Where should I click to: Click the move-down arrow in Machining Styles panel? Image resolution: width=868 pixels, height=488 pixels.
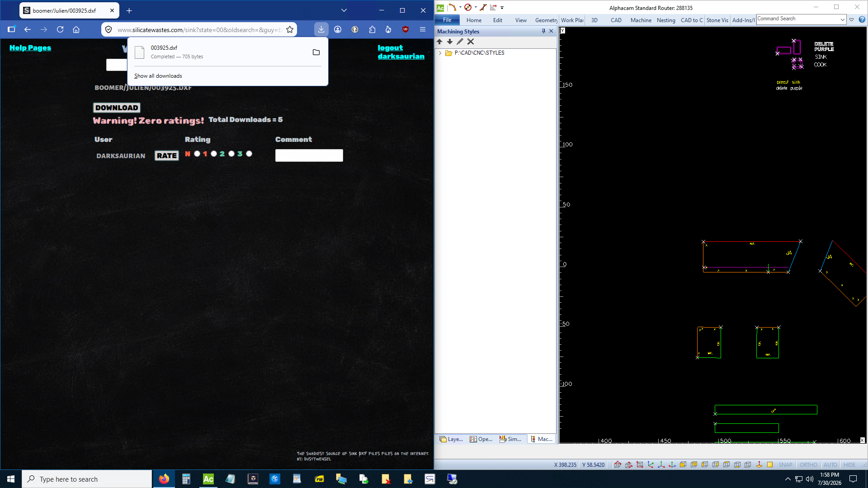point(450,42)
